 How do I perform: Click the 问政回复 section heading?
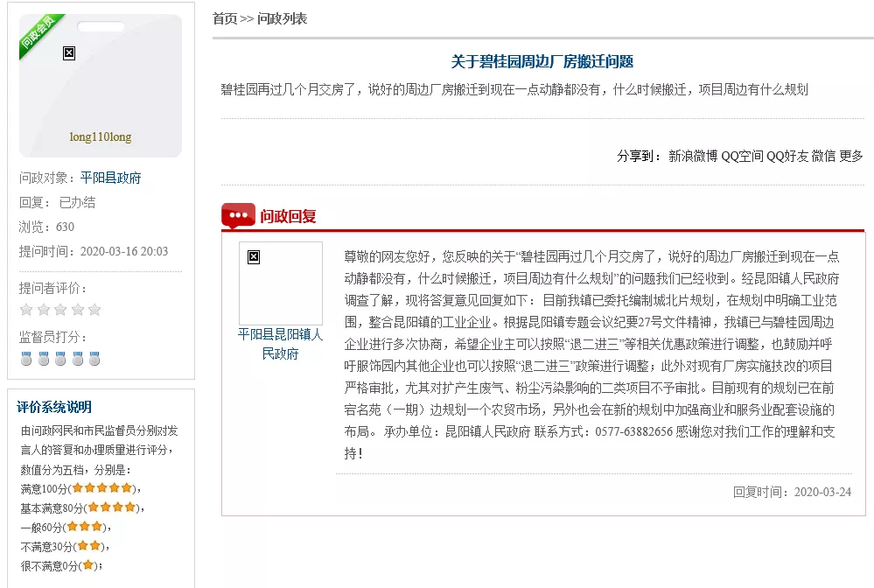(x=288, y=216)
